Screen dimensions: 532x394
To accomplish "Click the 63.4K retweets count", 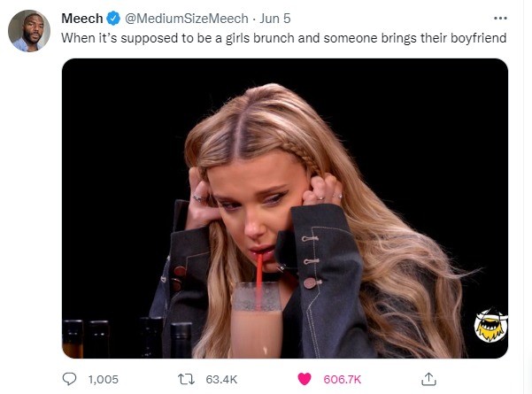I will [x=221, y=379].
